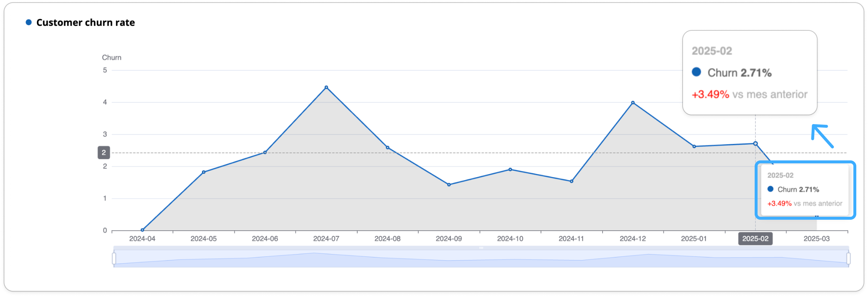The height and width of the screenshot is (297, 868).
Task: Click the 2024-05 x-axis label
Action: (x=204, y=239)
